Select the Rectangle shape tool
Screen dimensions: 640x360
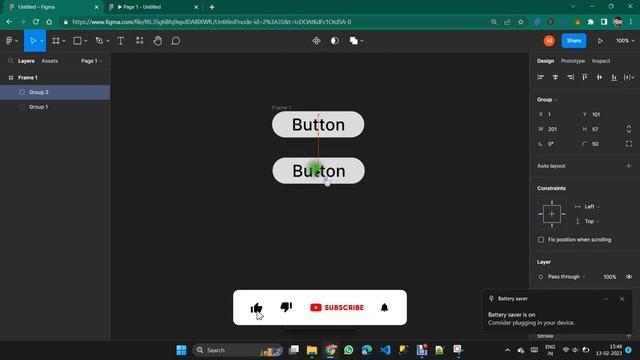click(x=77, y=41)
